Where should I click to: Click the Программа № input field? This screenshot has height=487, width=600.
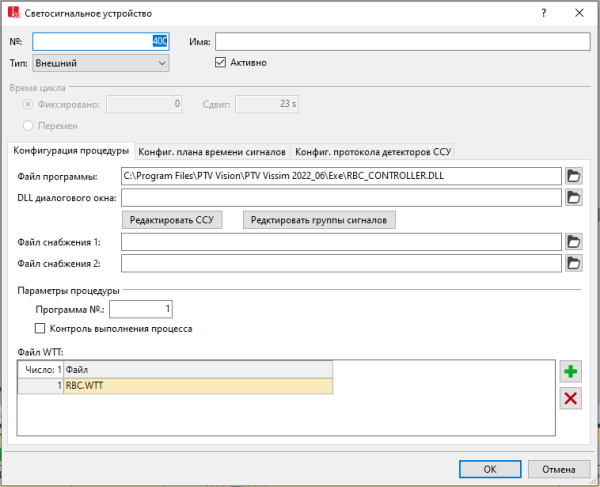coord(142,309)
